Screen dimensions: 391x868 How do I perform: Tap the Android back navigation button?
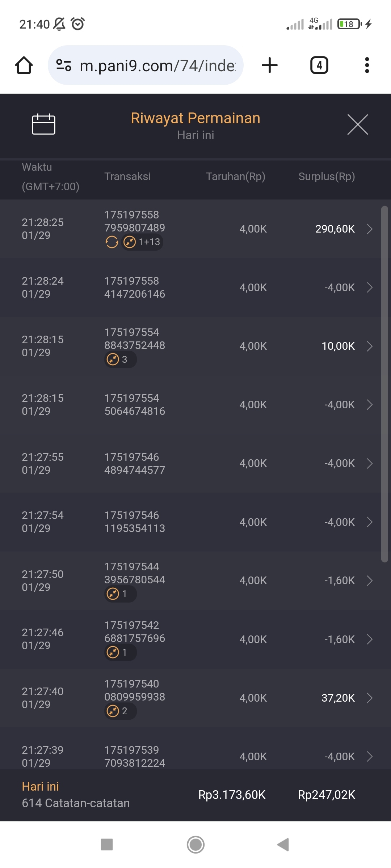[283, 845]
